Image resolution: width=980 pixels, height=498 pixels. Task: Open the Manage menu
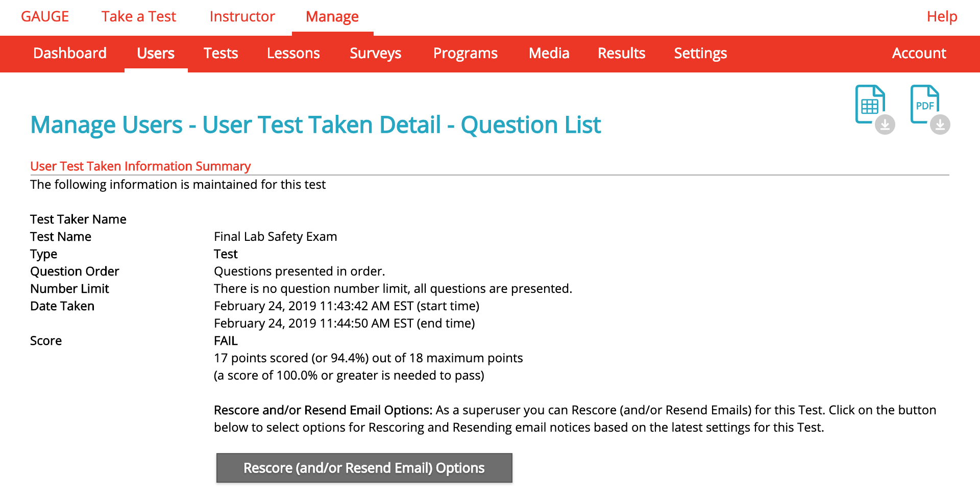332,16
